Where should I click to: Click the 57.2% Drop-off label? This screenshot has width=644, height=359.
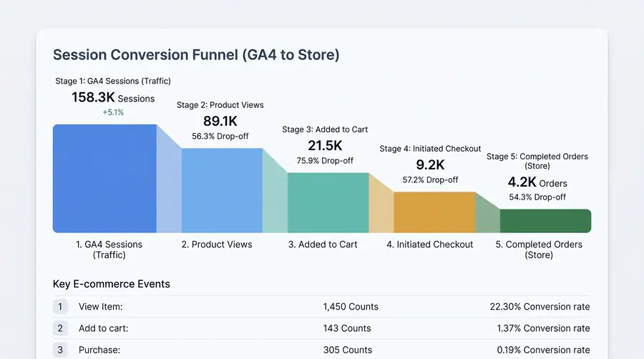pyautogui.click(x=430, y=179)
